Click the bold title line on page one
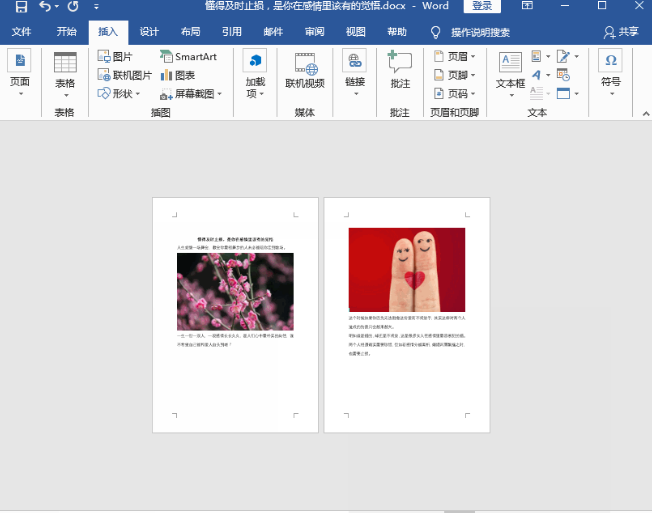This screenshot has width=652, height=513. tap(235, 239)
